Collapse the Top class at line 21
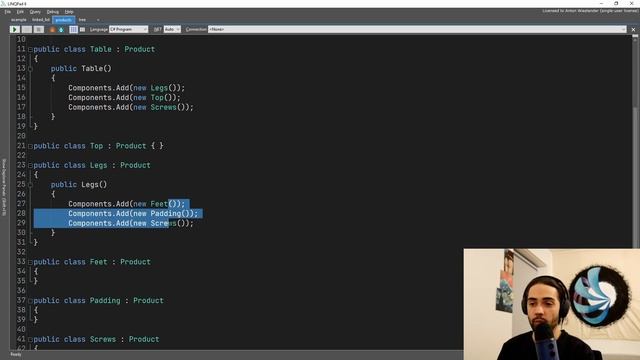 [30, 146]
